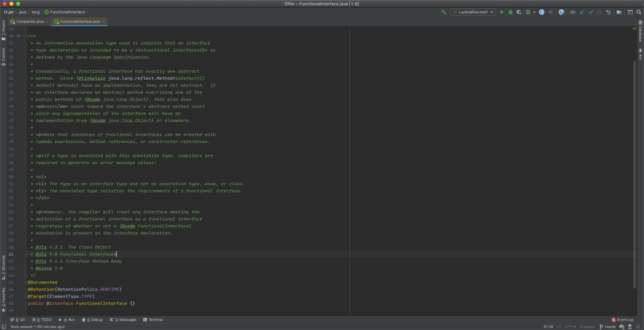Collapse the Javadoc comment at line 30
Image resolution: width=644 pixels, height=330 pixels.
point(26,36)
